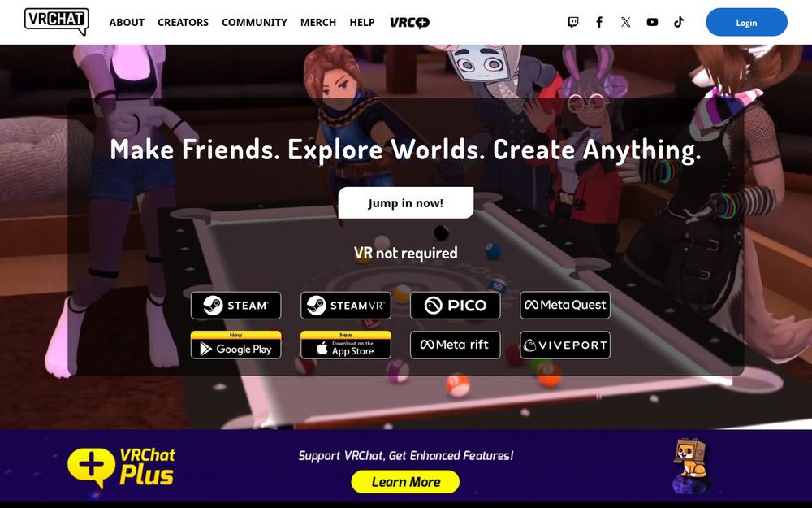Select the Steam download badge
Image resolution: width=812 pixels, height=508 pixels.
point(235,306)
